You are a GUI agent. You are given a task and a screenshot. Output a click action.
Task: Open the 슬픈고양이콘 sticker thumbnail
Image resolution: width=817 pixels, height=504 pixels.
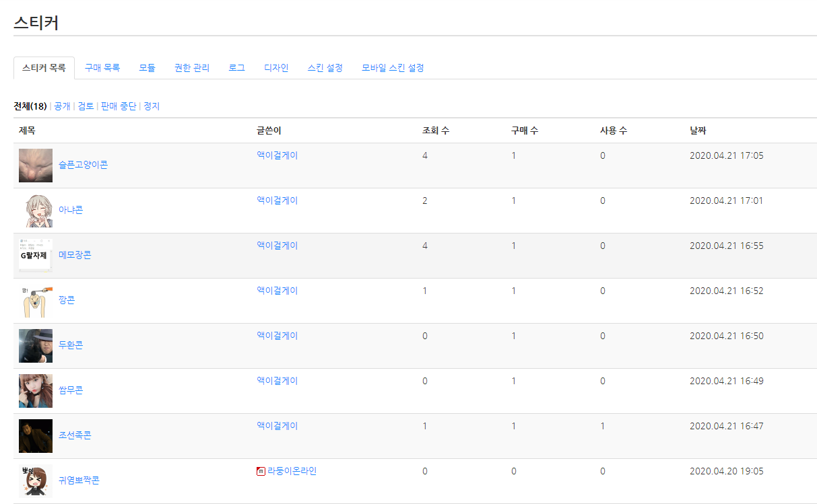(36, 166)
